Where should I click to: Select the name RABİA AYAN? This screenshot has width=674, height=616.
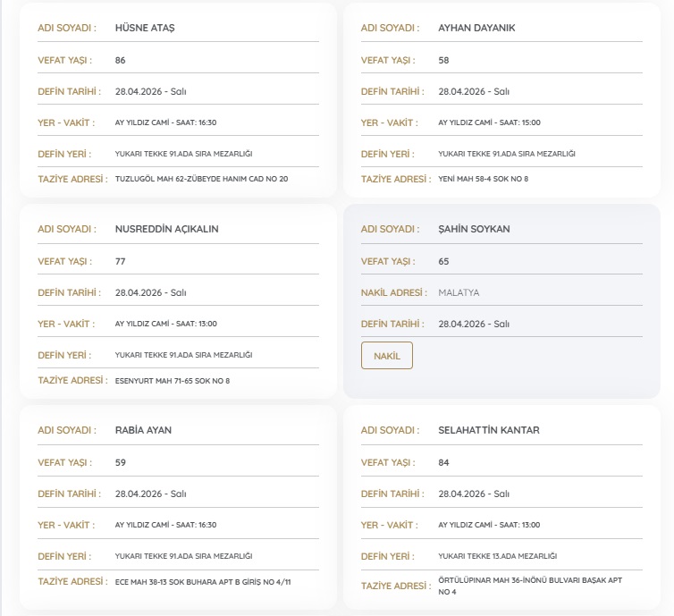coord(143,430)
